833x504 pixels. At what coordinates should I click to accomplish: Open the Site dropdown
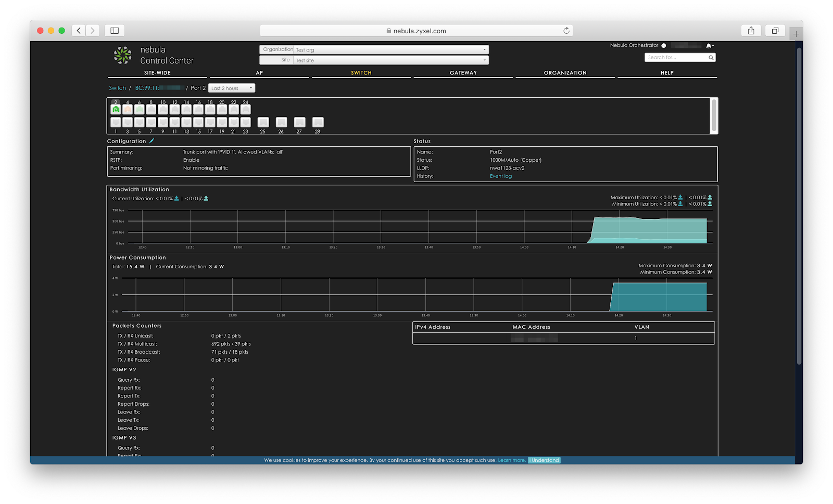pos(390,60)
